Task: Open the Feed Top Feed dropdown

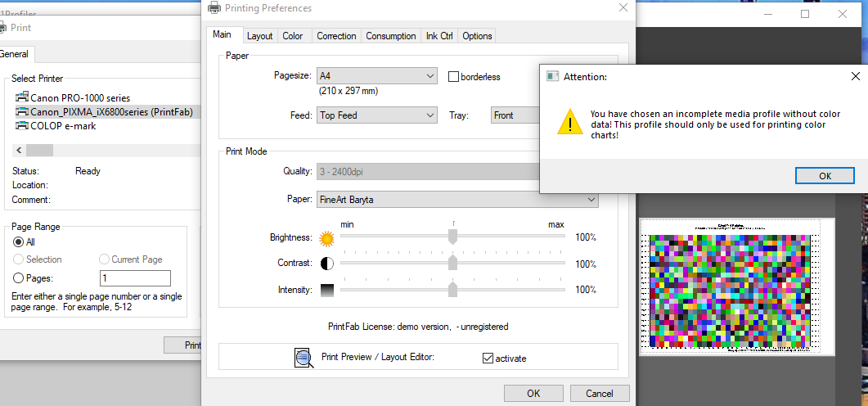Action: pyautogui.click(x=376, y=115)
